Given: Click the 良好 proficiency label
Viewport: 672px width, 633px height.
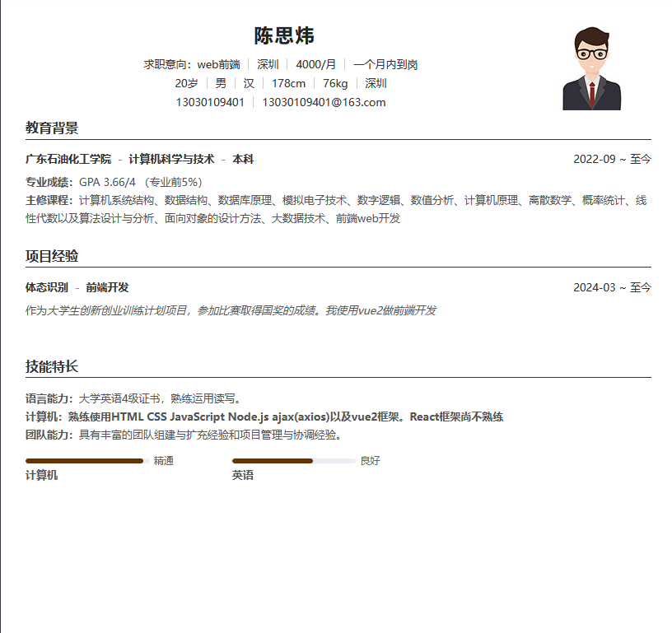Looking at the screenshot, I should click(x=371, y=460).
